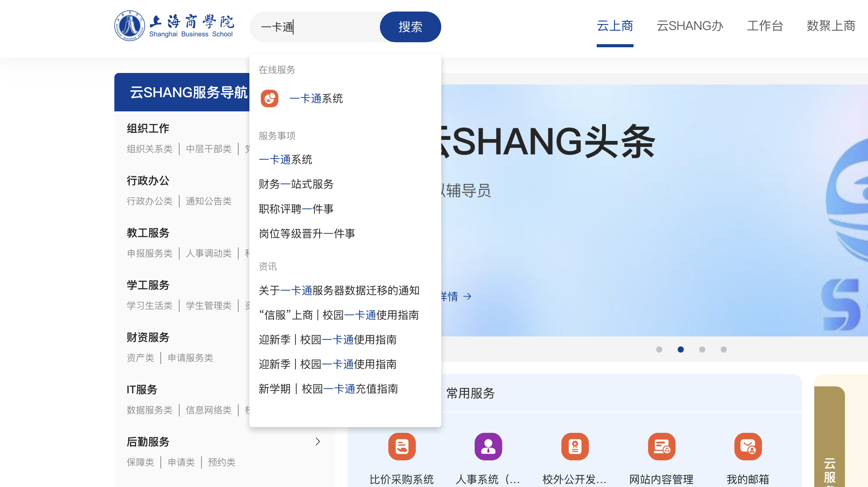Choose 关于一卡通服务器数据迁移的通知 suggestion
868x487 pixels.
tap(339, 291)
